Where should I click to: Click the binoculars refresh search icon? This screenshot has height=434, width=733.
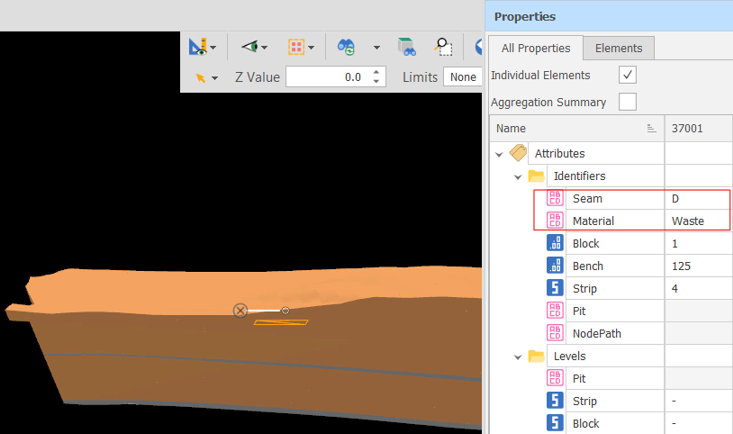tap(346, 47)
